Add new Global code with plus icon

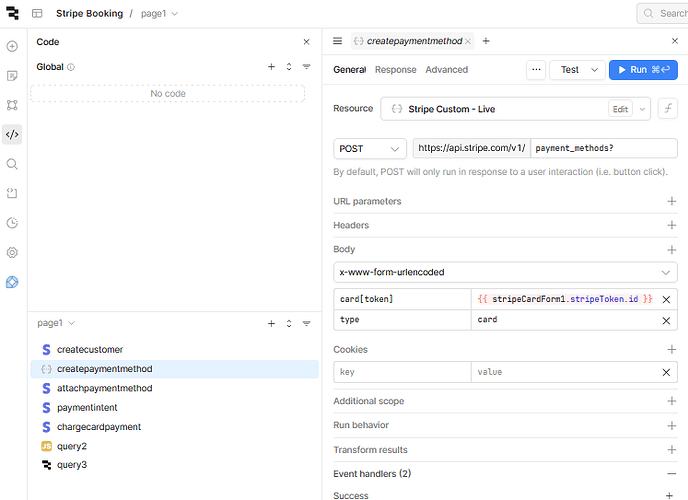pos(271,67)
